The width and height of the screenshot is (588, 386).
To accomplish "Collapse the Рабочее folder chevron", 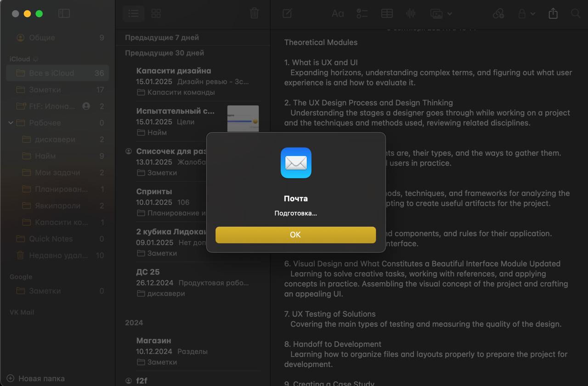I will click(11, 123).
